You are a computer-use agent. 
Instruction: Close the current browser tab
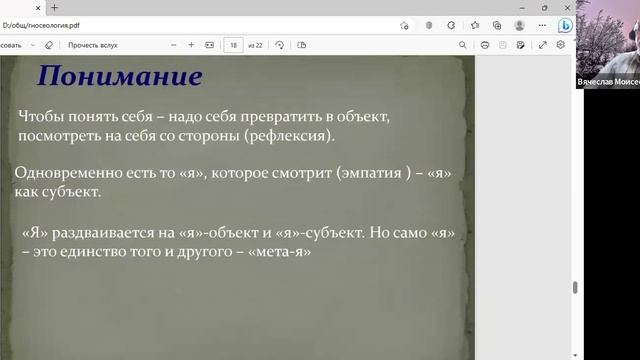pos(38,8)
